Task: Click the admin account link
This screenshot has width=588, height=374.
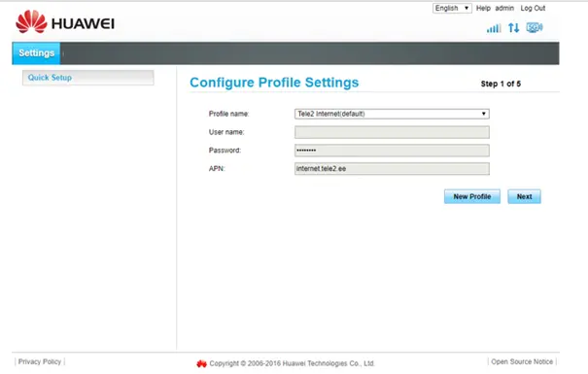Action: coord(504,8)
